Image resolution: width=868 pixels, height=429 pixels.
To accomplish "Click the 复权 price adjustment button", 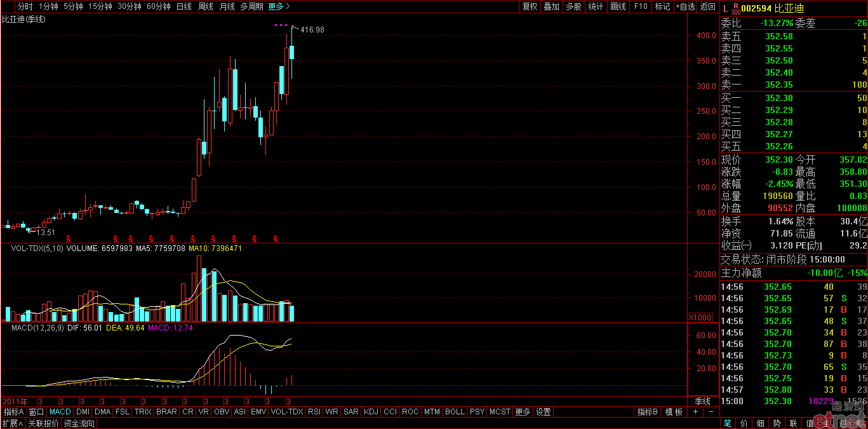I will click(x=530, y=6).
